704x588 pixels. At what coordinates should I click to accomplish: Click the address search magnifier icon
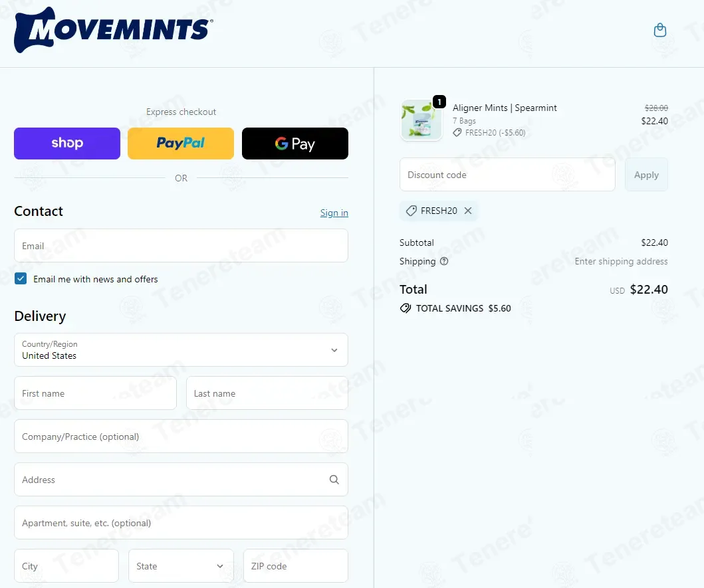(x=334, y=480)
